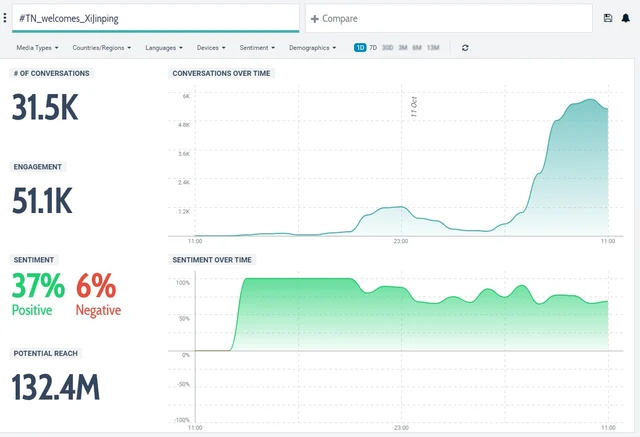Choose the 3M time range
This screenshot has width=640, height=437.
point(403,48)
